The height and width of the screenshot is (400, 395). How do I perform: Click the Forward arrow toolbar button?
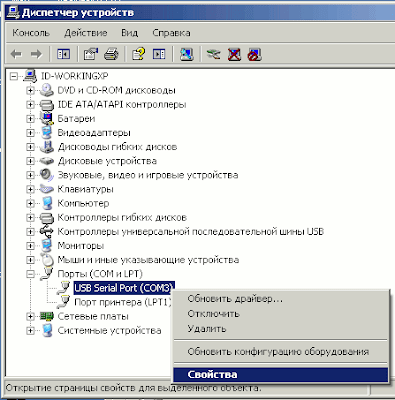pos(36,54)
